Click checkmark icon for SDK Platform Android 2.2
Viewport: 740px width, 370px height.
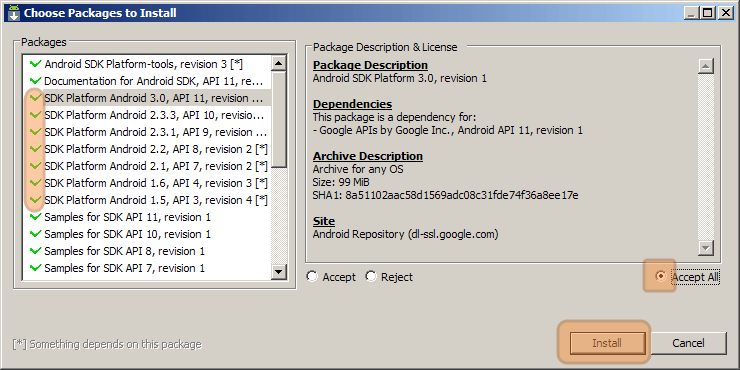(35, 149)
